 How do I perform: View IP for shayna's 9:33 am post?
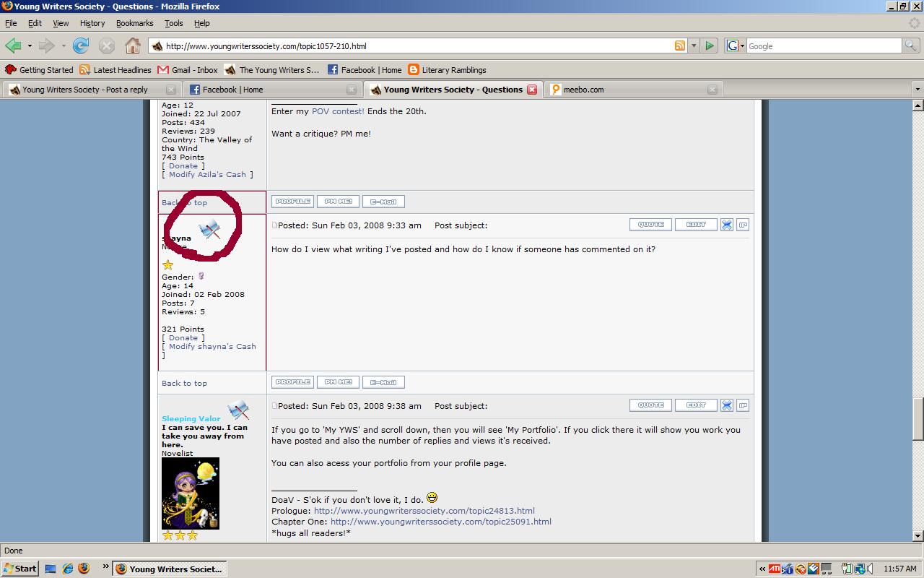click(743, 225)
